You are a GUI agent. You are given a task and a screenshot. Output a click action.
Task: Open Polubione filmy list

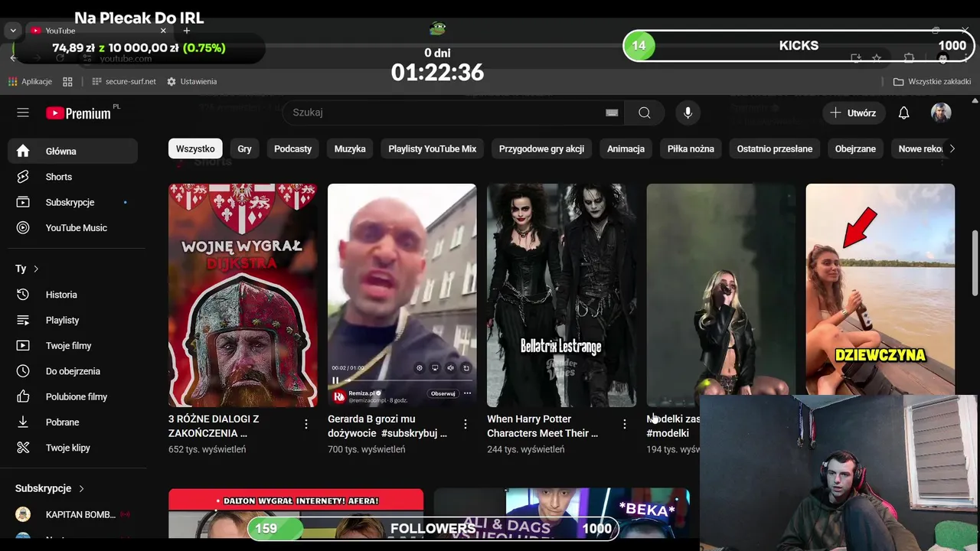coord(73,396)
